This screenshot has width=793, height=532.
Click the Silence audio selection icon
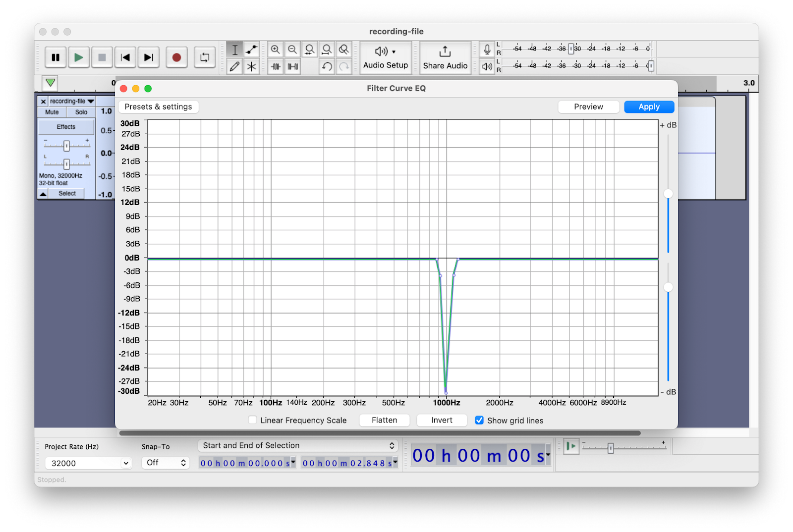click(293, 66)
